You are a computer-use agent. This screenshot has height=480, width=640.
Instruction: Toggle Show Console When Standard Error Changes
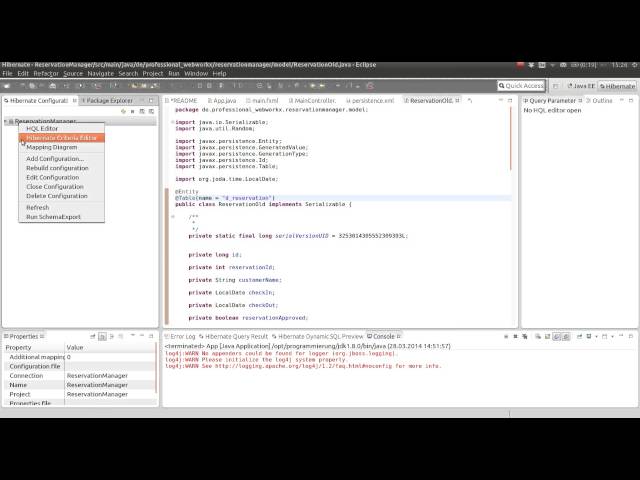566,336
